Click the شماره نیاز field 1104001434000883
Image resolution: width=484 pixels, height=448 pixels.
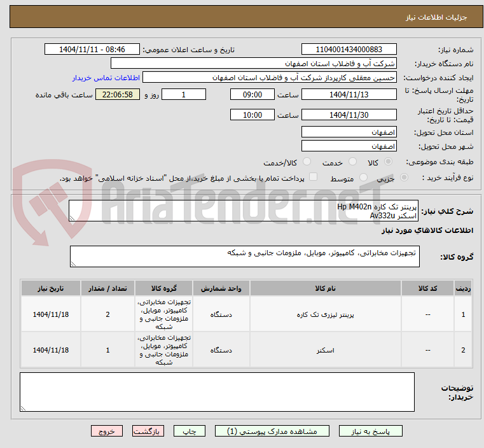point(349,50)
